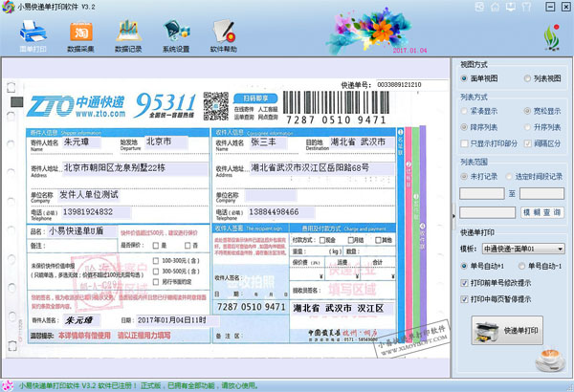Click the app logo icon in title bar
Image resolution: width=574 pixels, height=392 pixels.
(x=8, y=7)
